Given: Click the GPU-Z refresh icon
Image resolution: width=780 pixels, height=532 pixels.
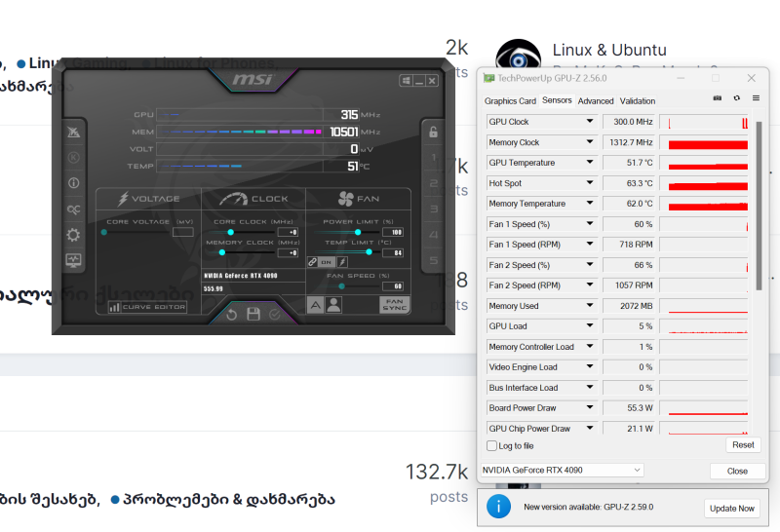Looking at the screenshot, I should click(737, 97).
